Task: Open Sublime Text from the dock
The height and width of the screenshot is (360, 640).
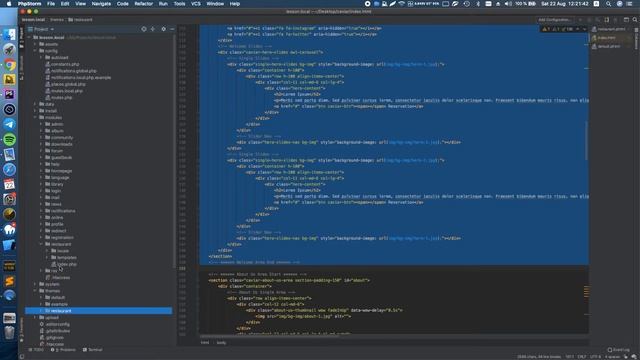Action: (x=9, y=281)
